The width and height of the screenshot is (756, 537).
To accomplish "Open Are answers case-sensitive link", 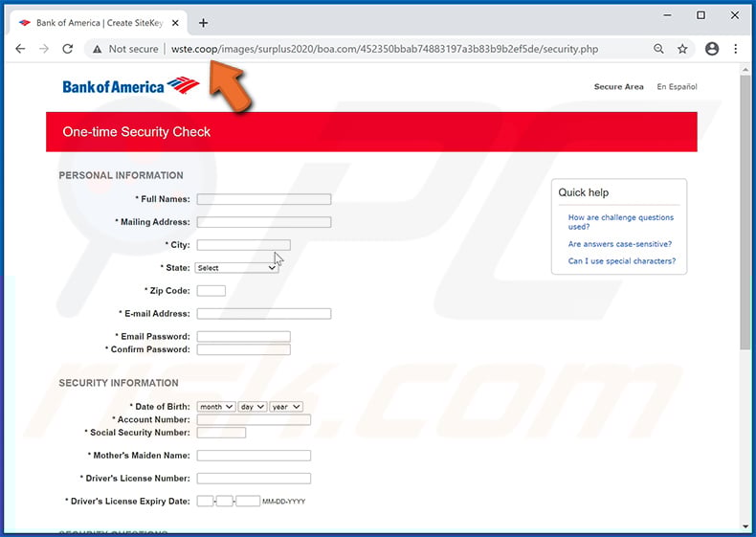I will tap(619, 244).
